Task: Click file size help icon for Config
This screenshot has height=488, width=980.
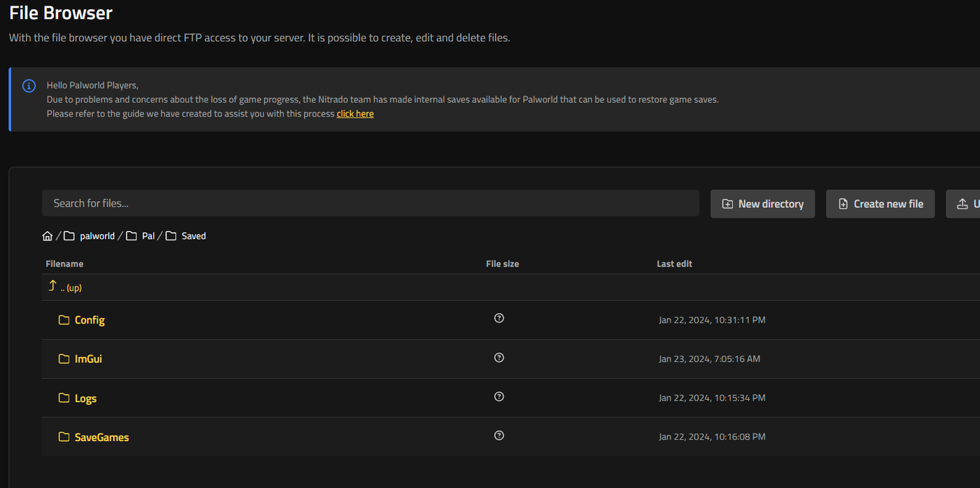Action: (x=499, y=318)
